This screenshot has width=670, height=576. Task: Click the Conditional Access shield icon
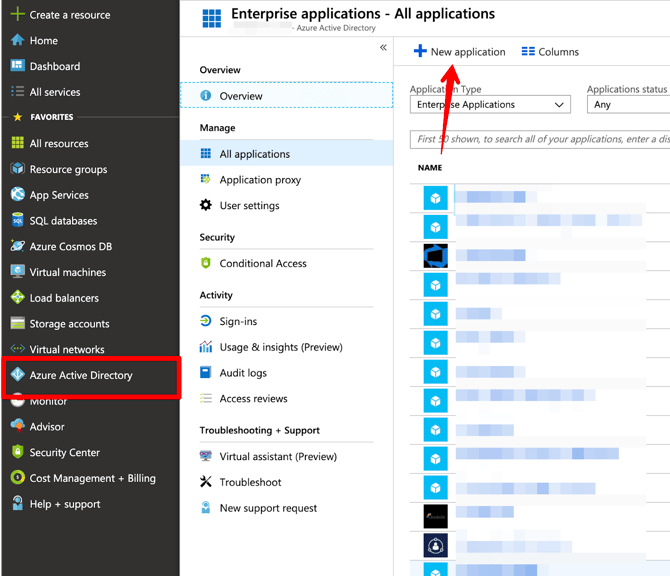coord(206,264)
